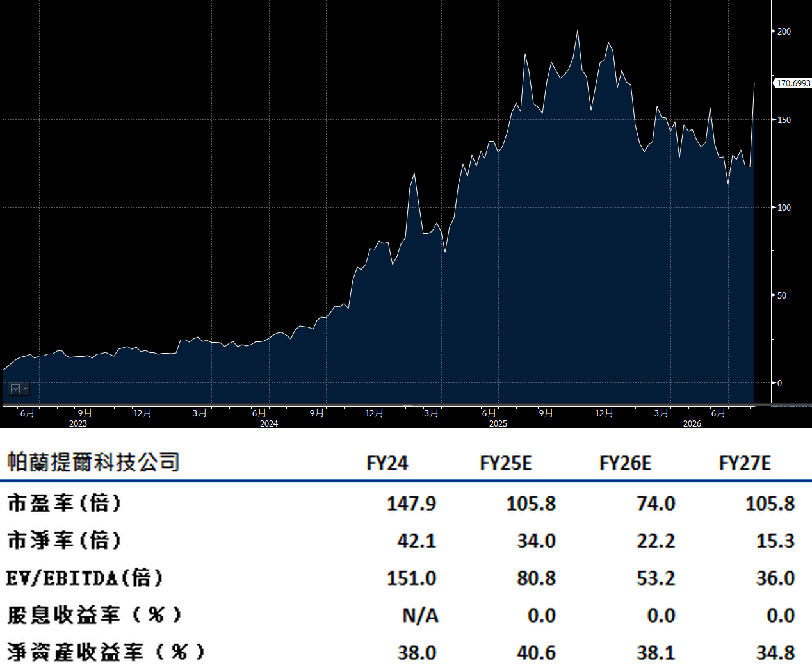Image resolution: width=812 pixels, height=672 pixels.
Task: Click the 105.8 市盈率 value under FY27E
Action: pos(770,504)
